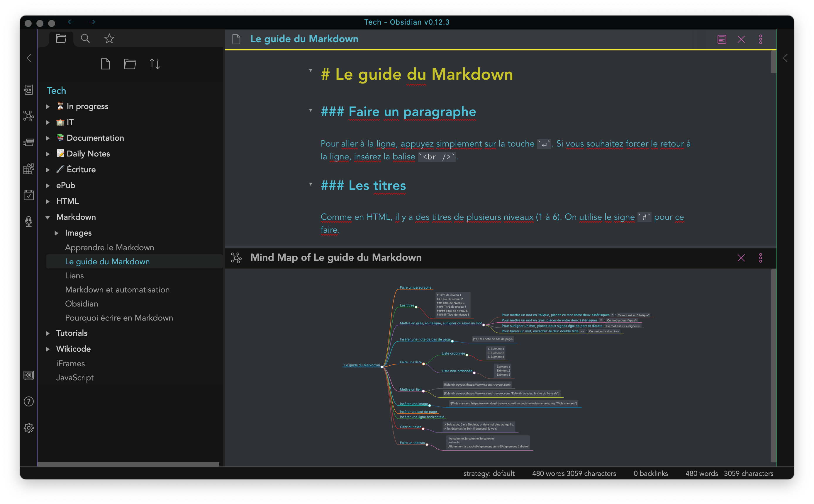Open more options for Mind Map pane
The height and width of the screenshot is (504, 814).
[761, 258]
